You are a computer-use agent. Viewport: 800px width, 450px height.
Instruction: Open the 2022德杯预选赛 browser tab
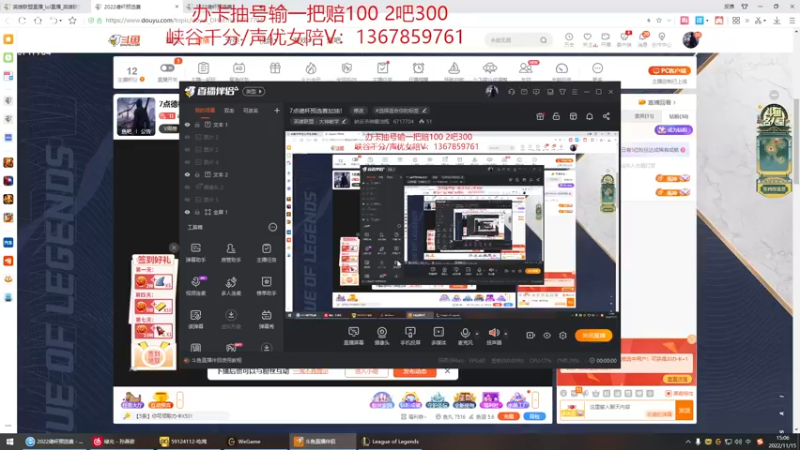coord(137,7)
